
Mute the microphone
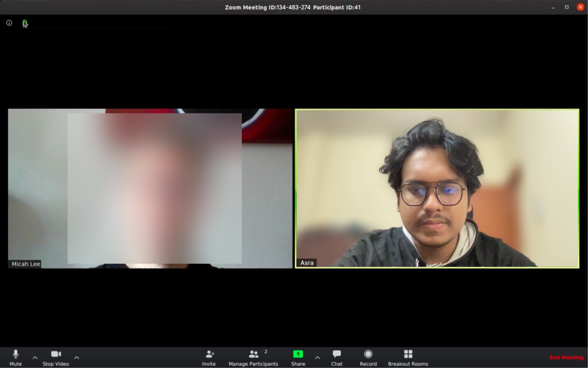[x=15, y=357]
